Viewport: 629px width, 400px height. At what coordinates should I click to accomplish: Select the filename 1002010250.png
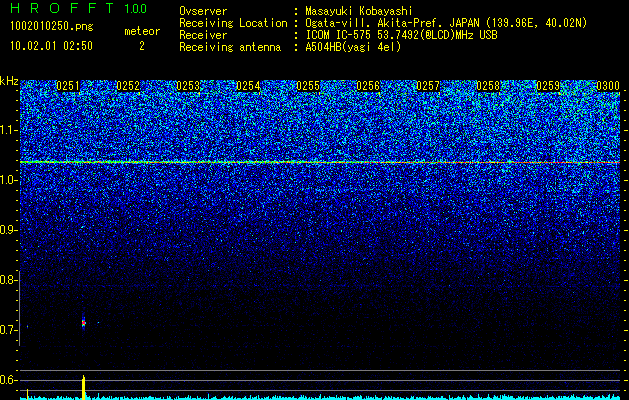(x=52, y=27)
